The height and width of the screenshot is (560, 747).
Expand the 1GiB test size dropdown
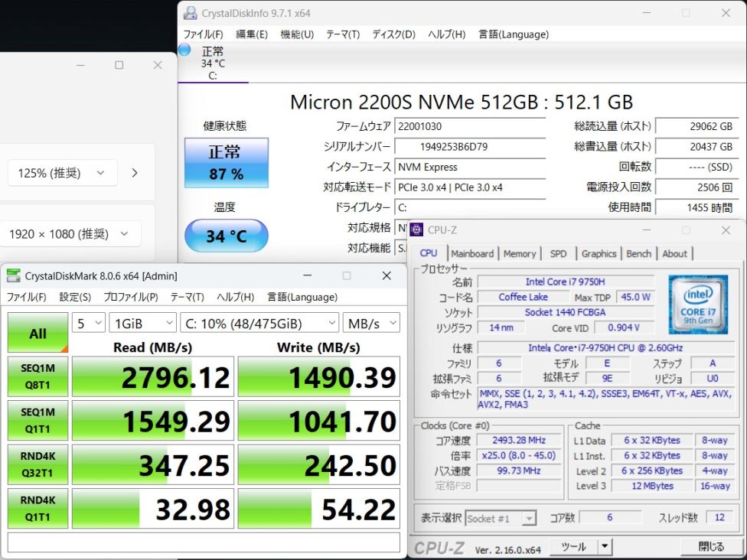tap(142, 323)
